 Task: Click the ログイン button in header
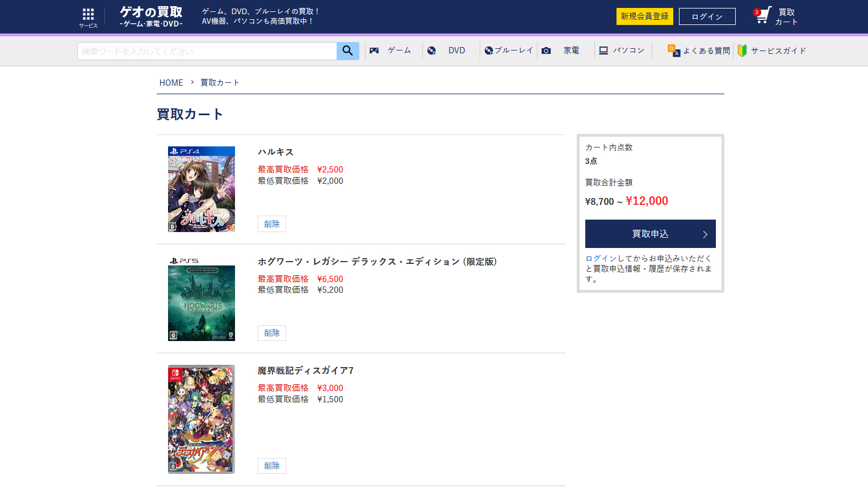click(x=707, y=16)
